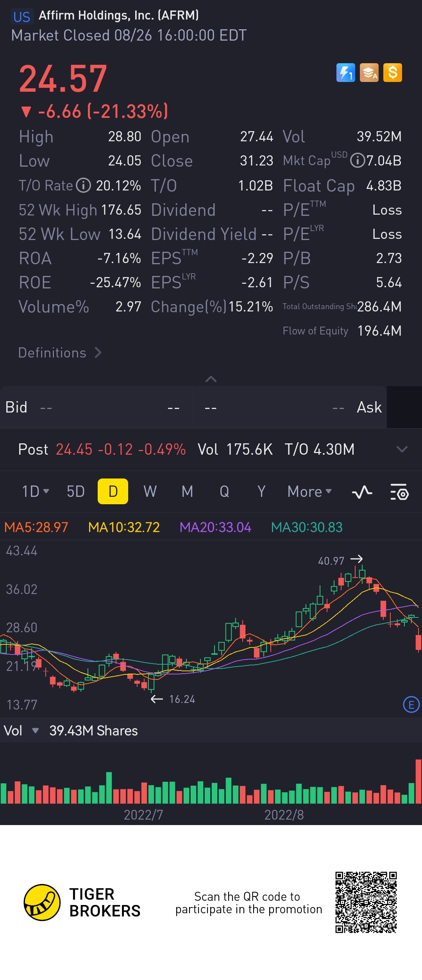Switch to the M monthly chart tab

pyautogui.click(x=187, y=491)
